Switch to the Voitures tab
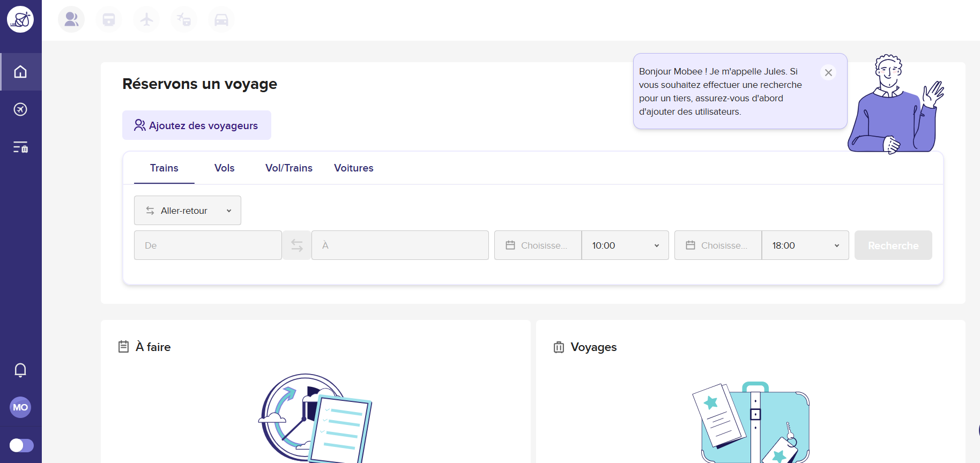 point(354,168)
